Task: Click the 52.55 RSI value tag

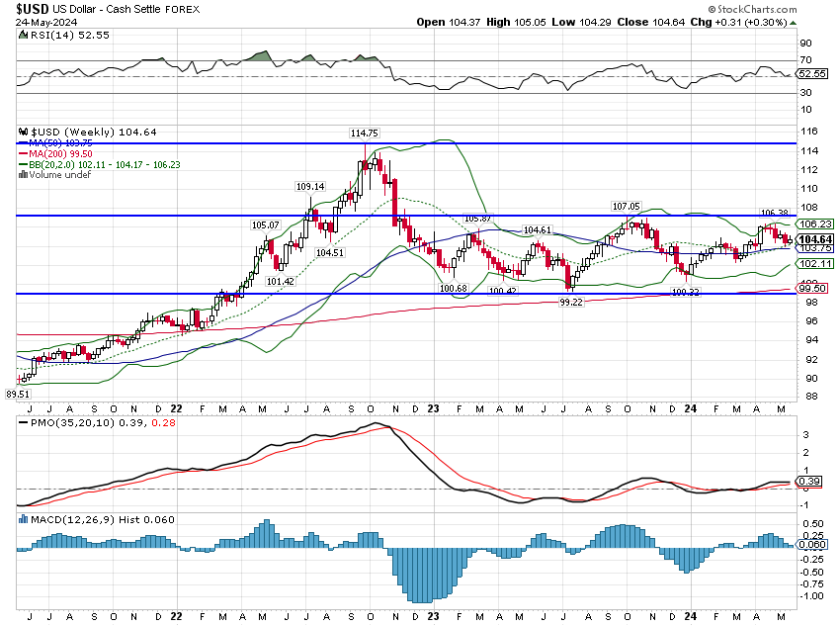Action: click(812, 73)
